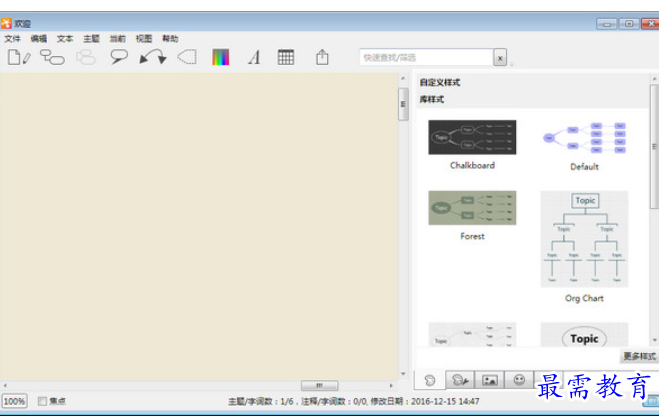Click the add topic toolbar icon
The image size is (659, 418).
(x=52, y=57)
